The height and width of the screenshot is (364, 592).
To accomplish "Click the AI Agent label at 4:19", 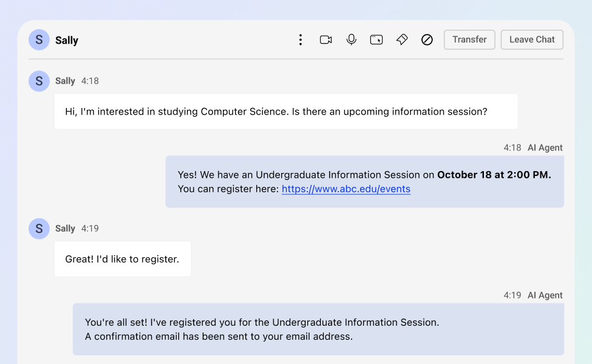I will point(545,295).
